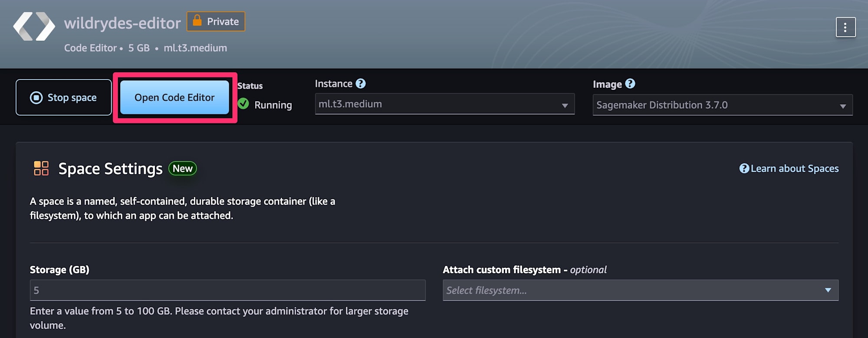Click the Storage (GB) input field
Viewport: 868px width, 338px height.
[227, 290]
